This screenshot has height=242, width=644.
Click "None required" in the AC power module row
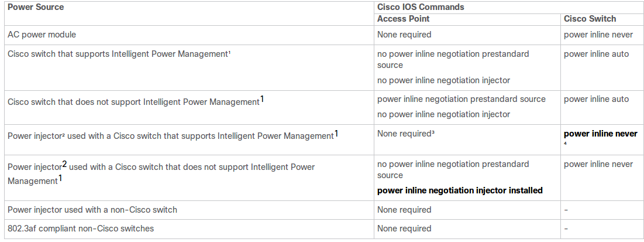pos(404,35)
